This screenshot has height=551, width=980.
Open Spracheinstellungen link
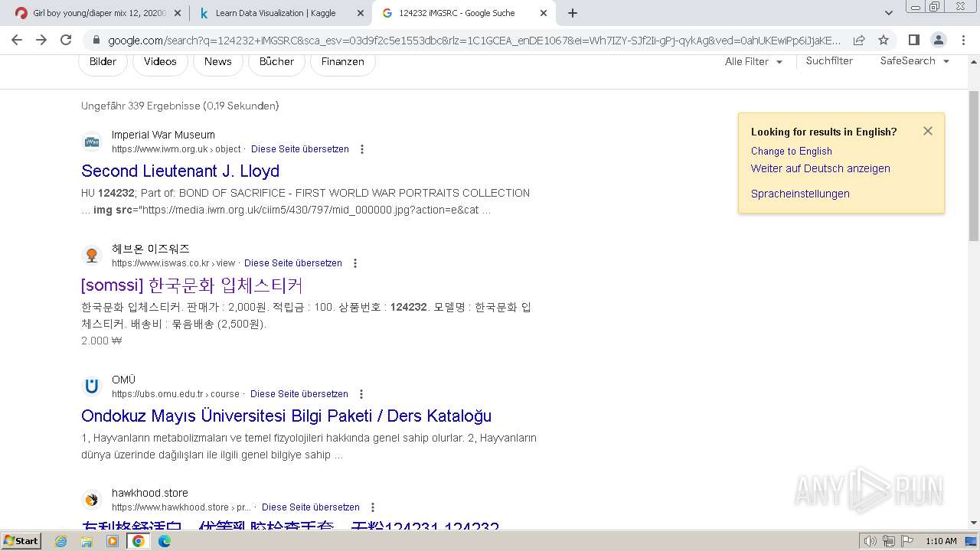point(800,194)
